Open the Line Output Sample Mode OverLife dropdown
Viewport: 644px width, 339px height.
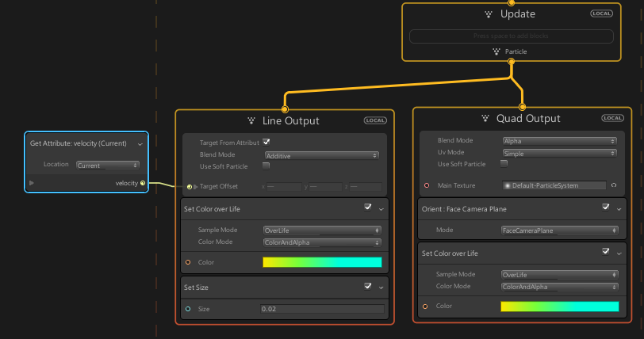(x=322, y=230)
